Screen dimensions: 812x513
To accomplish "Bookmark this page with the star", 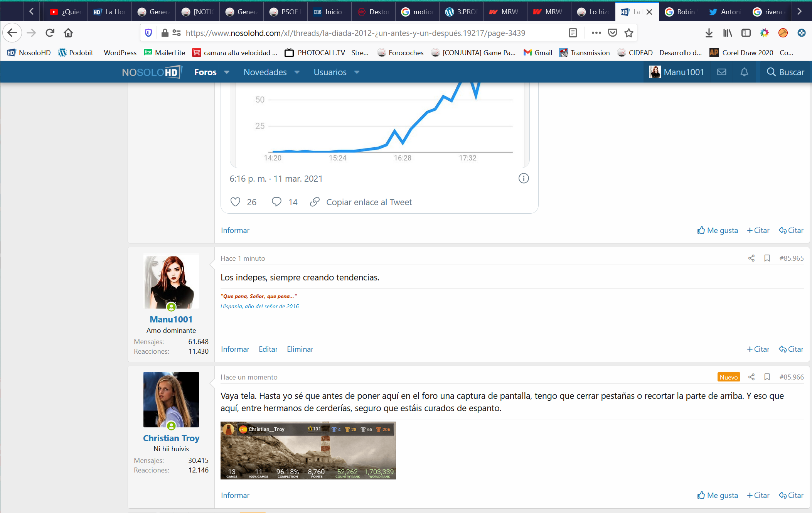I will click(x=629, y=33).
